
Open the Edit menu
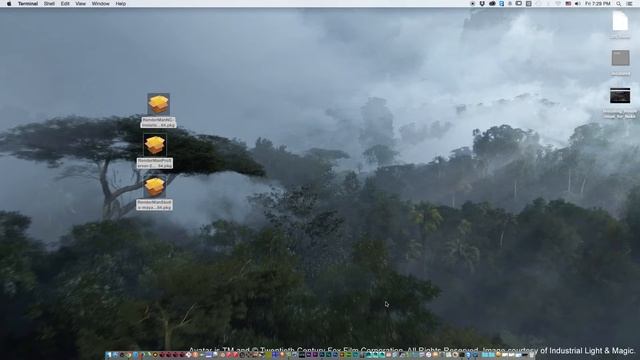(65, 4)
